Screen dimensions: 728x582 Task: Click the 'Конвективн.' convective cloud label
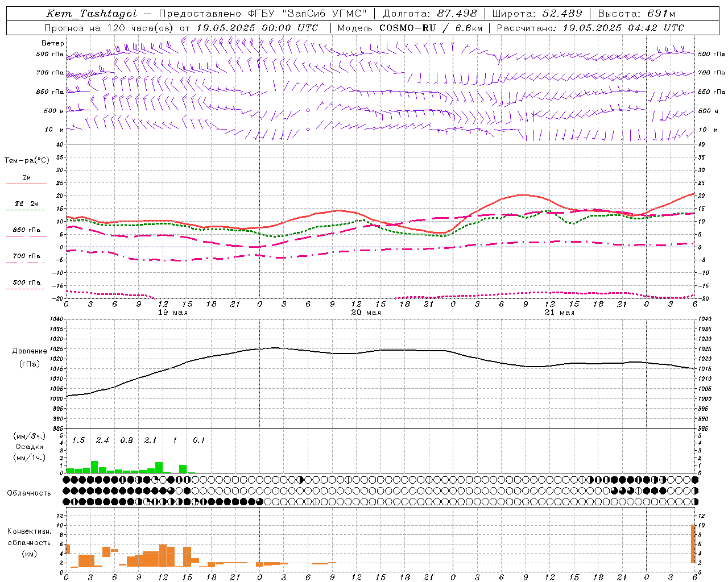pos(29,531)
